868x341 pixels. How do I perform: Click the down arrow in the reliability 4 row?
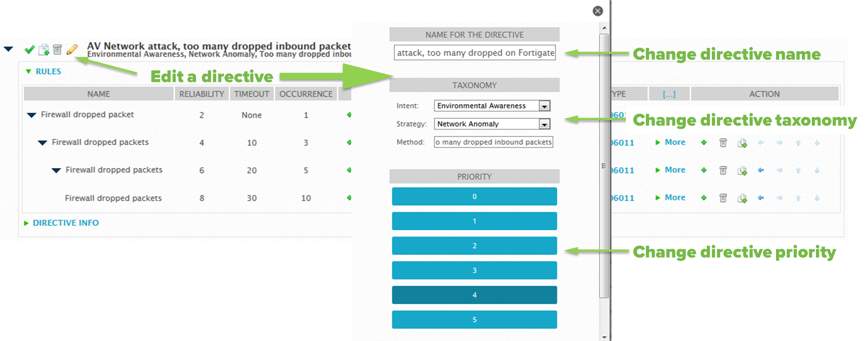point(817,142)
